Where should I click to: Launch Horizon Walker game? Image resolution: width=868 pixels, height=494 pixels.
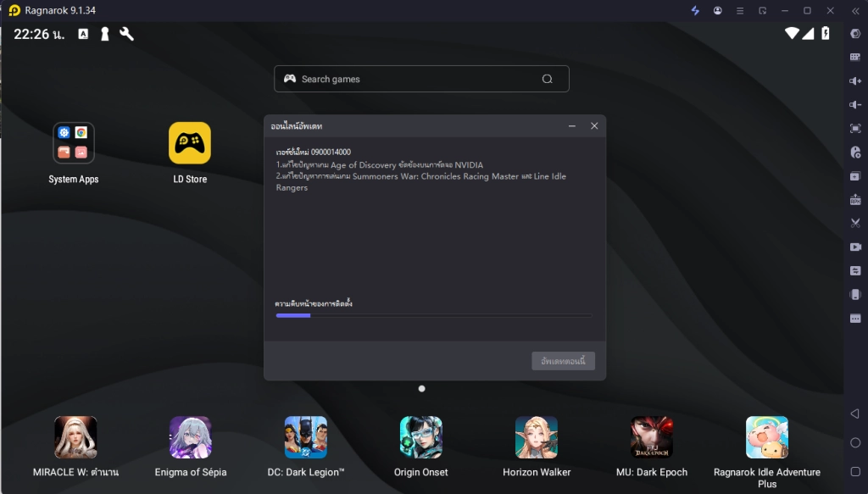[537, 437]
